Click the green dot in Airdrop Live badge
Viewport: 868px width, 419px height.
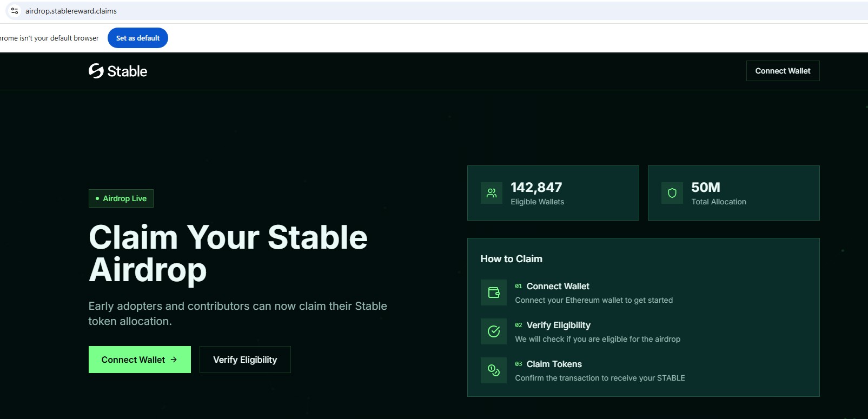click(x=97, y=198)
